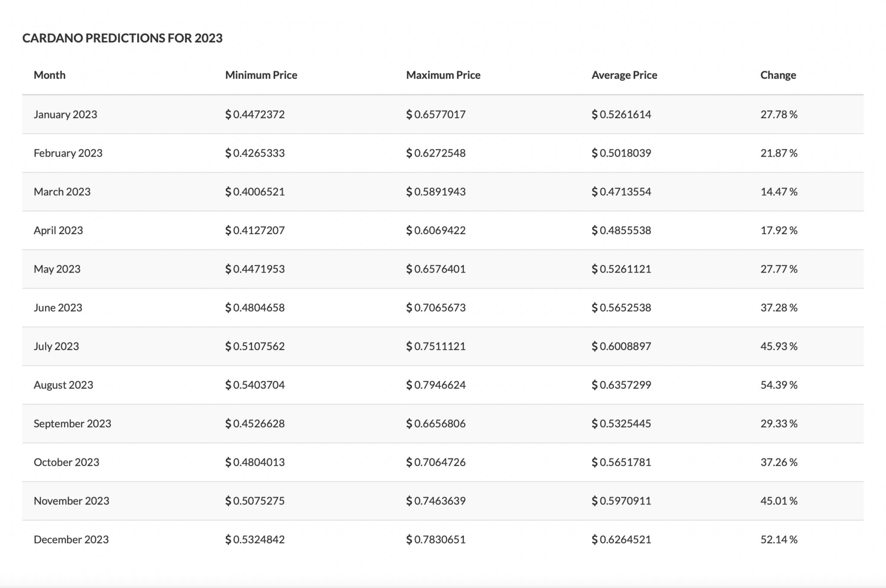Click average price value $ 0.4713554
886x588 pixels.
(622, 192)
